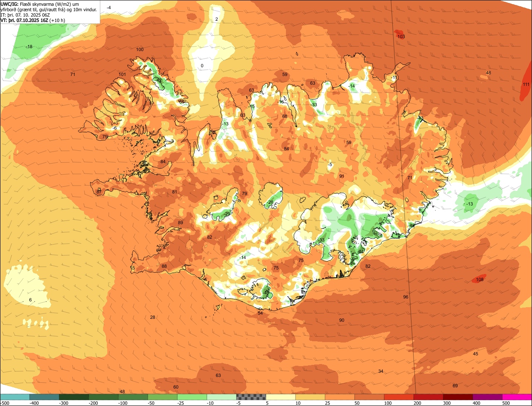Click the '68' value on the map

285,116
